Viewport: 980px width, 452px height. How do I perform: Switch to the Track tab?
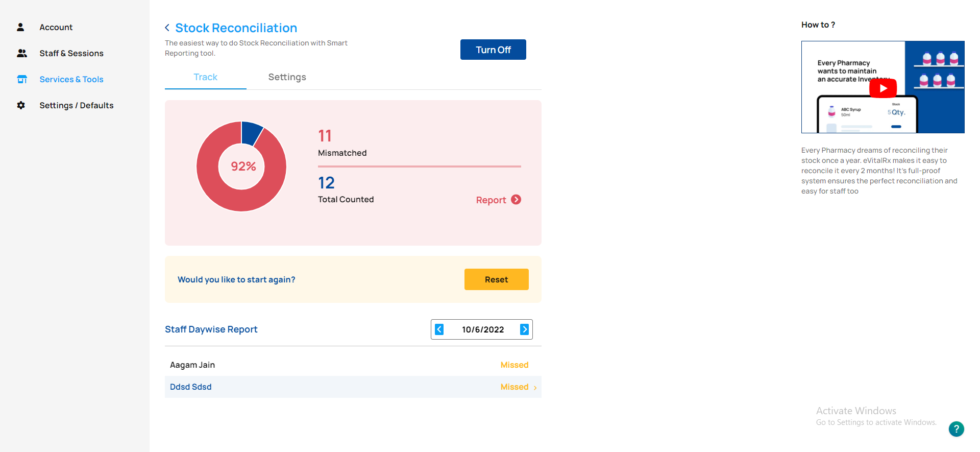(205, 77)
